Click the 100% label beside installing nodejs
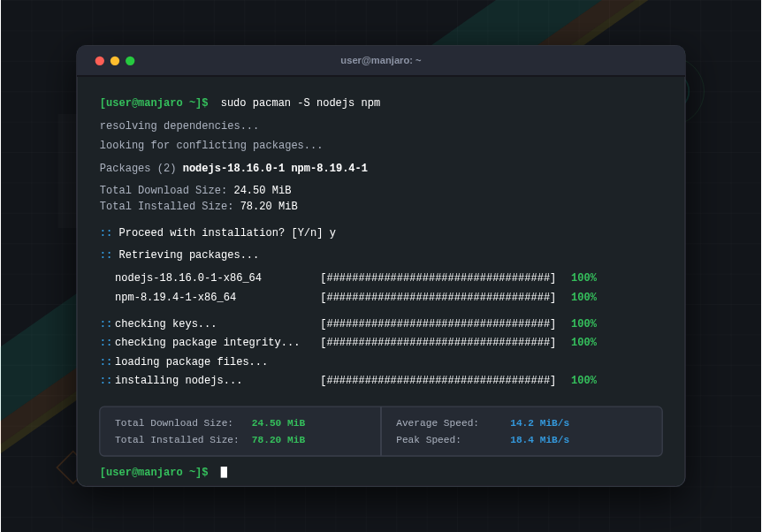The height and width of the screenshot is (532, 762). click(583, 380)
